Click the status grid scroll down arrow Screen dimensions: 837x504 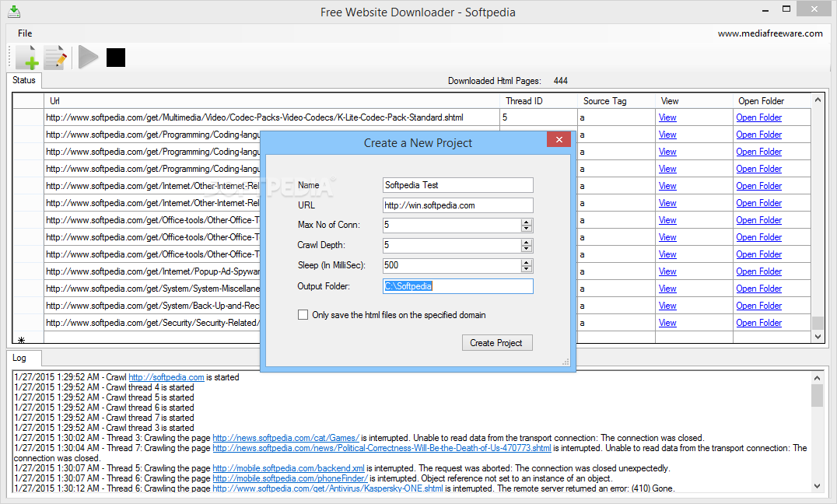(x=818, y=336)
